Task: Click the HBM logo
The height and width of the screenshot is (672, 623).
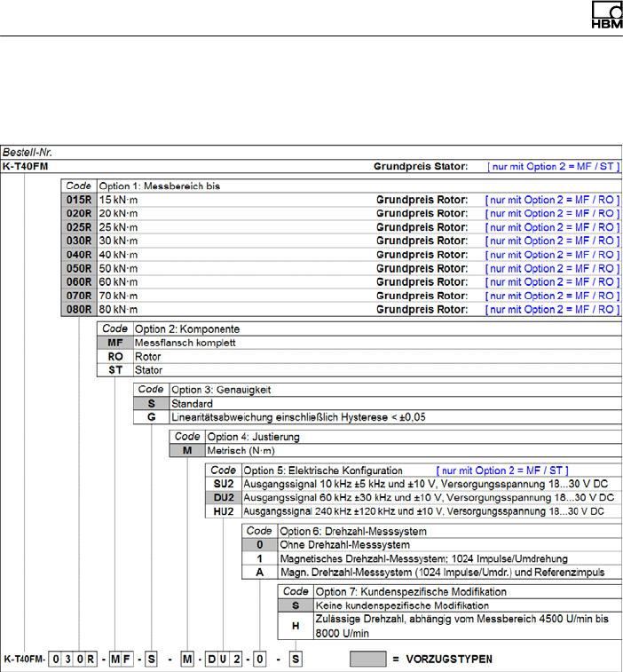Action: 607,14
